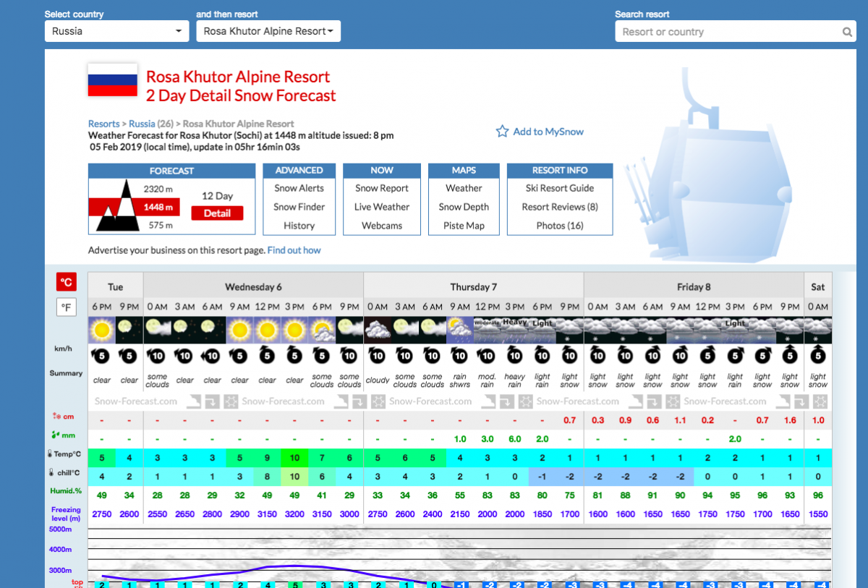Open the Russia breadcrumb link
The height and width of the screenshot is (588, 868).
[142, 124]
